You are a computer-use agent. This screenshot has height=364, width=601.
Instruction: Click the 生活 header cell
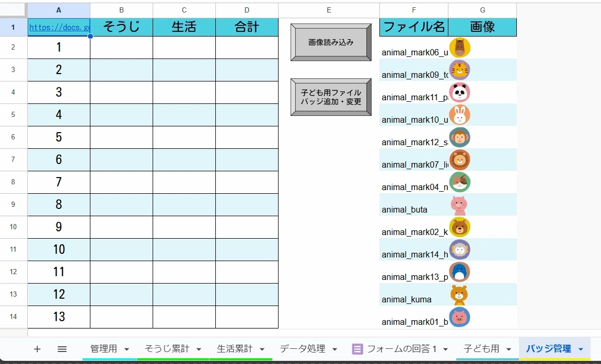[x=184, y=27]
